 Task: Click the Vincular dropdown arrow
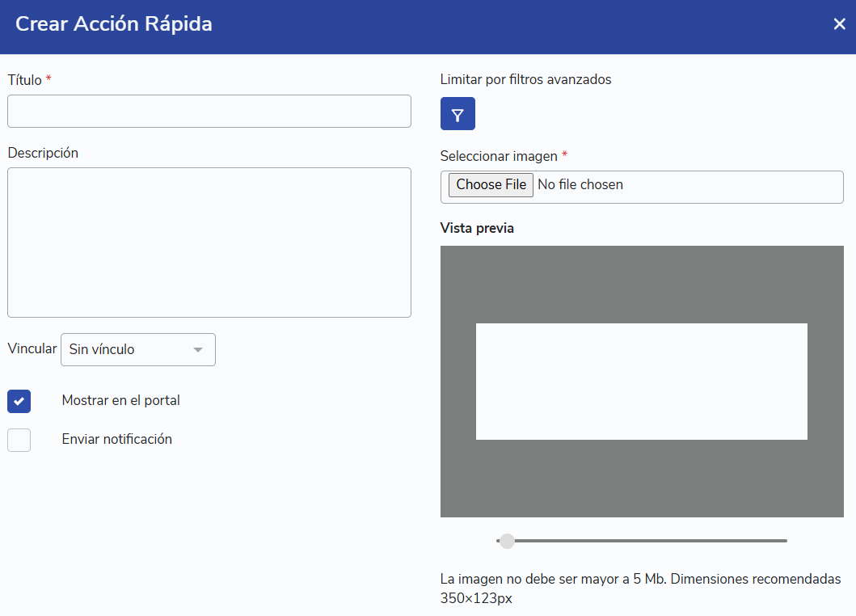198,350
